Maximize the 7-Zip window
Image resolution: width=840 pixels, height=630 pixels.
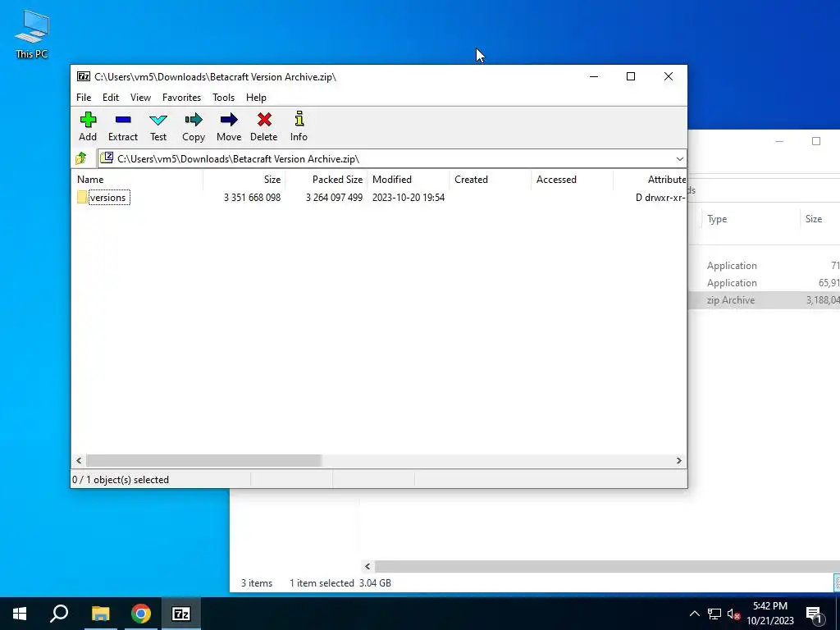point(631,76)
